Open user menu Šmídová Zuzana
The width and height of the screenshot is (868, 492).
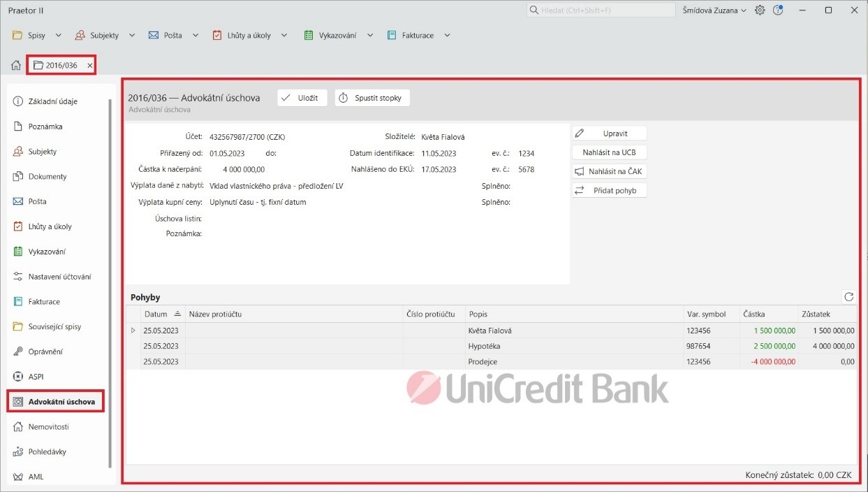714,10
